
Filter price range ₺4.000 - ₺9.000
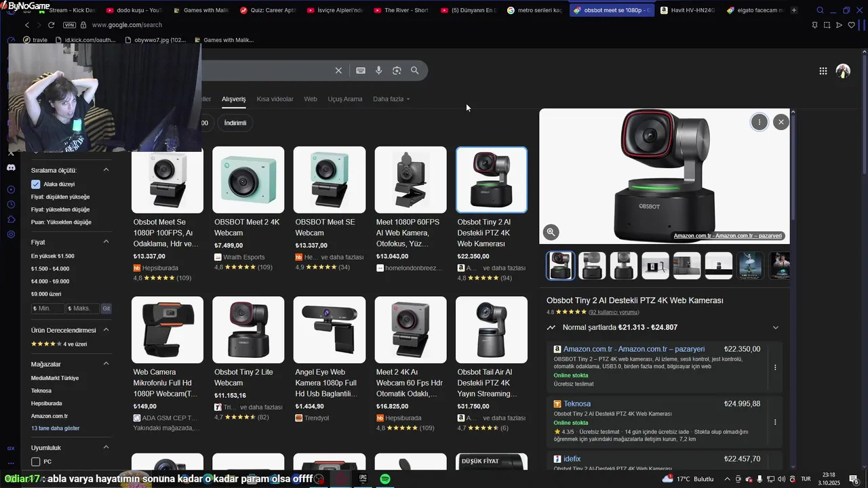pyautogui.click(x=50, y=281)
